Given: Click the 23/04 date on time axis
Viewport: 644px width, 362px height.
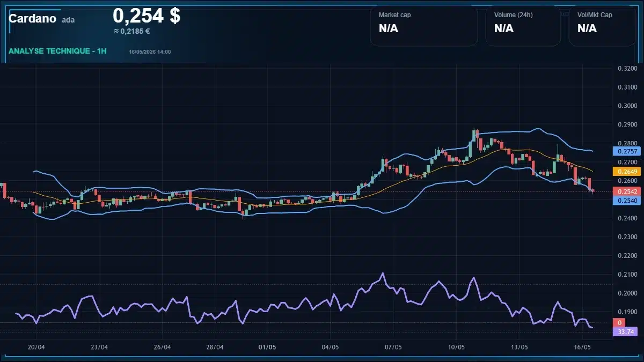Looking at the screenshot, I should 99,348.
